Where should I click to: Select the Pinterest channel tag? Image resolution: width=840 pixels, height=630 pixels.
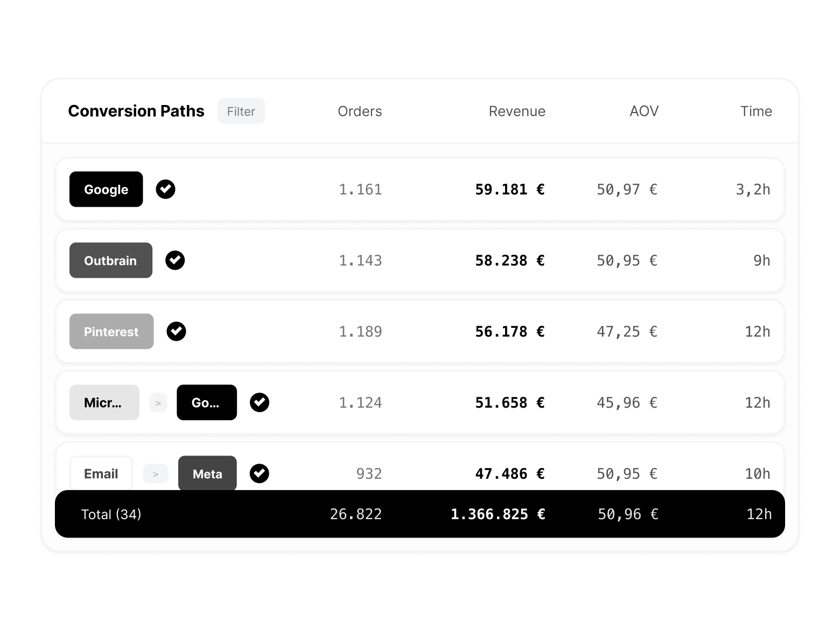pos(111,331)
